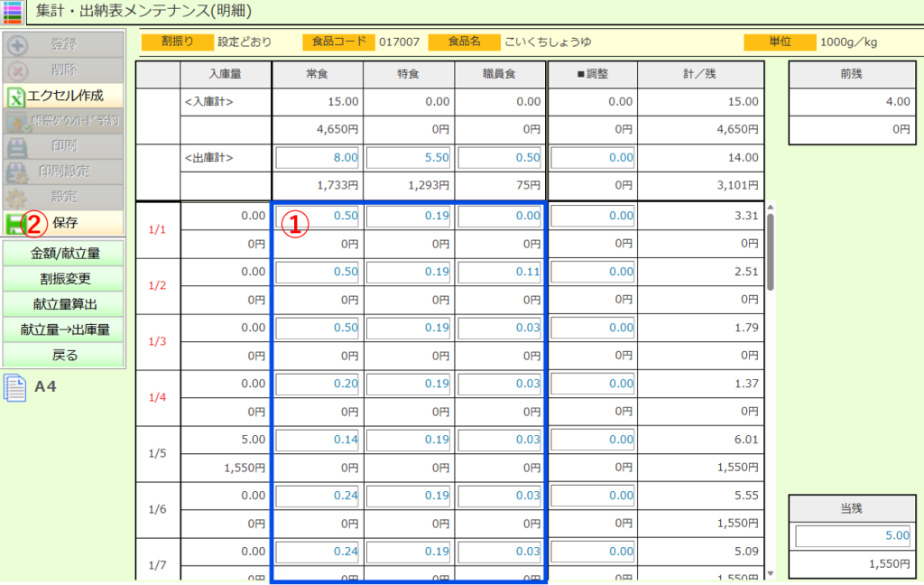Image resolution: width=924 pixels, height=585 pixels.
Task: Click the A4 paper size document icon
Action: (x=15, y=387)
